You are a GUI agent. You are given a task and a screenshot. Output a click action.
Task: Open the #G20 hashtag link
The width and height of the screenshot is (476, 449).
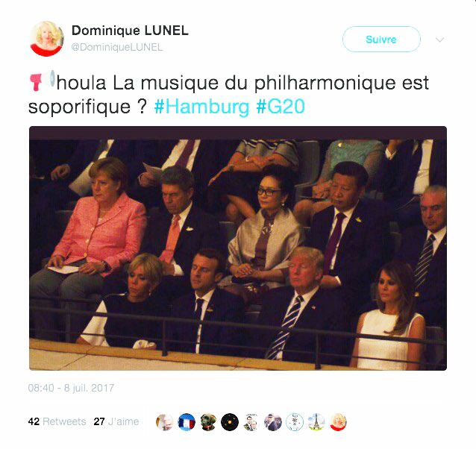tap(281, 107)
